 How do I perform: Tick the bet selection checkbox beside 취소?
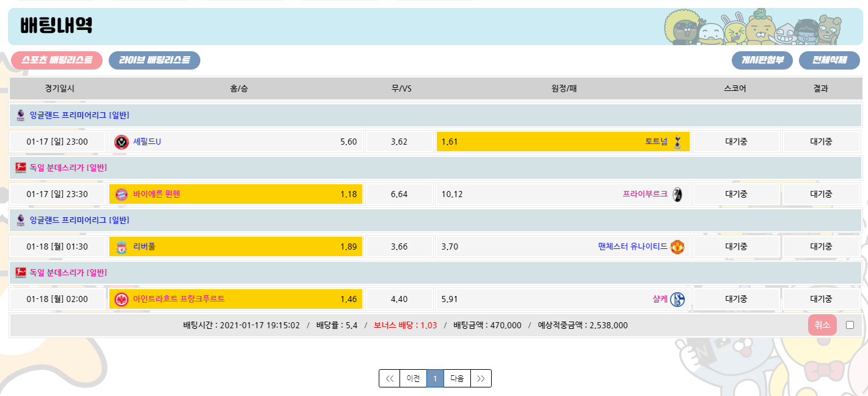850,325
